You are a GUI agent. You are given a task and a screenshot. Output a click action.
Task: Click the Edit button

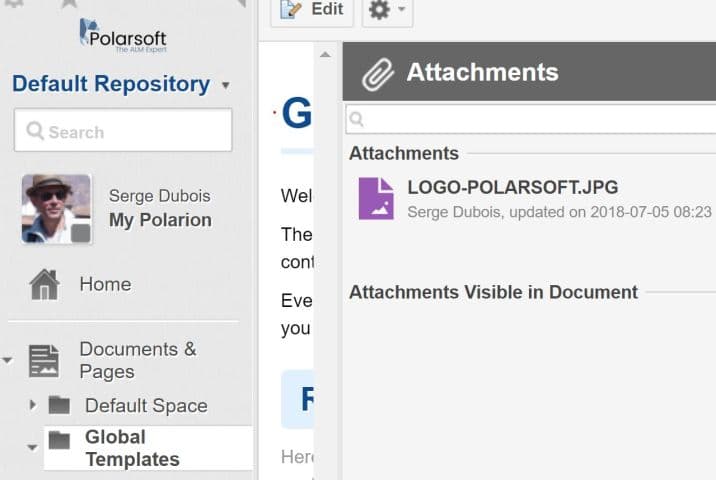(312, 10)
